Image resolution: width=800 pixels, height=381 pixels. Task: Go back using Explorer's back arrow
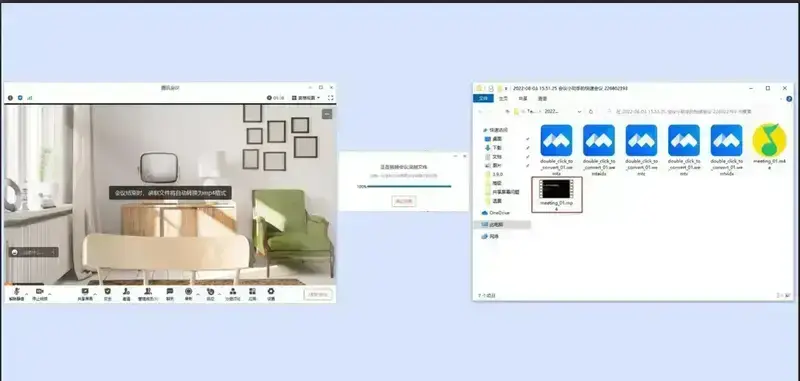pos(481,111)
